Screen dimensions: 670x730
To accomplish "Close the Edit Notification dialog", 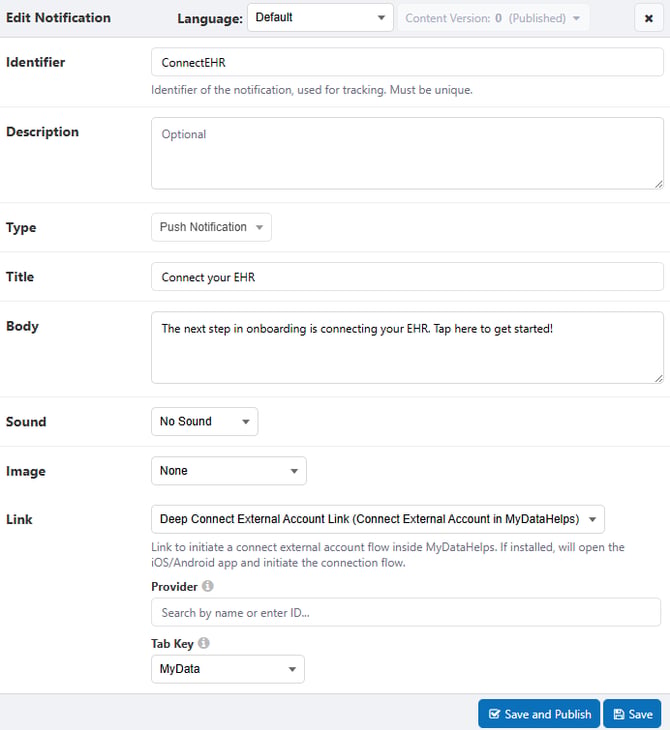I will [x=649, y=18].
